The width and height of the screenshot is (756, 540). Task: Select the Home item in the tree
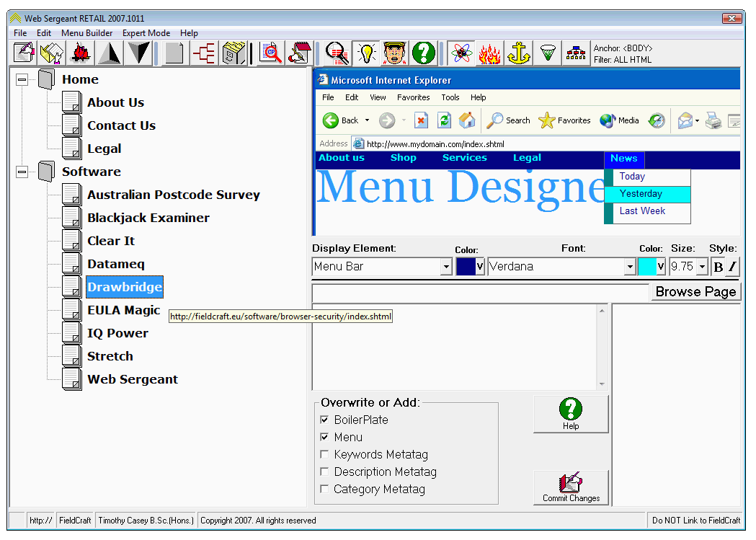[80, 79]
